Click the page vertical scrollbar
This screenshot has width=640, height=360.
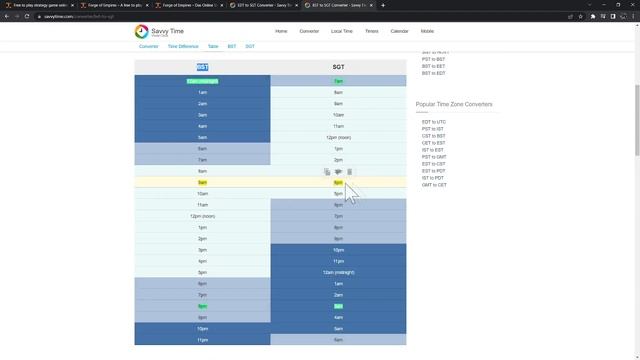tap(637, 120)
